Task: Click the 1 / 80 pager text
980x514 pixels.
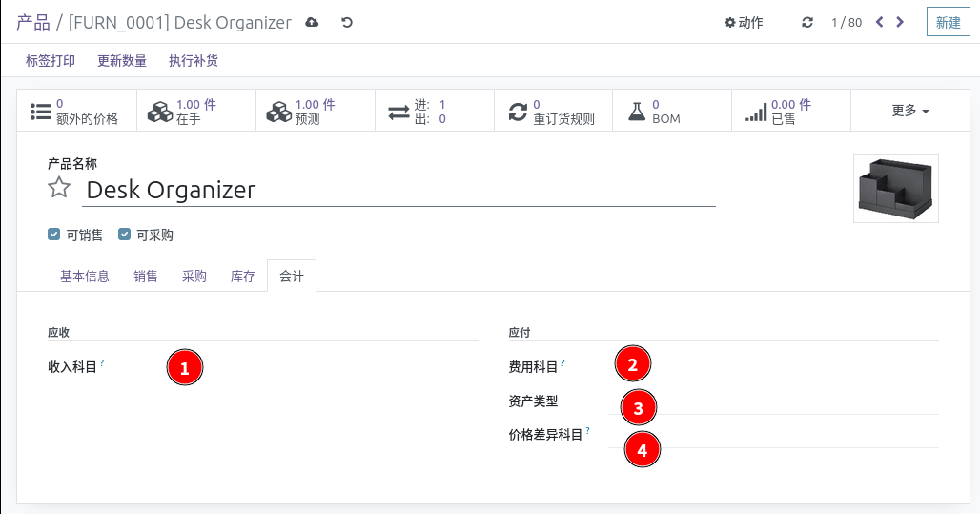Action: pos(847,23)
